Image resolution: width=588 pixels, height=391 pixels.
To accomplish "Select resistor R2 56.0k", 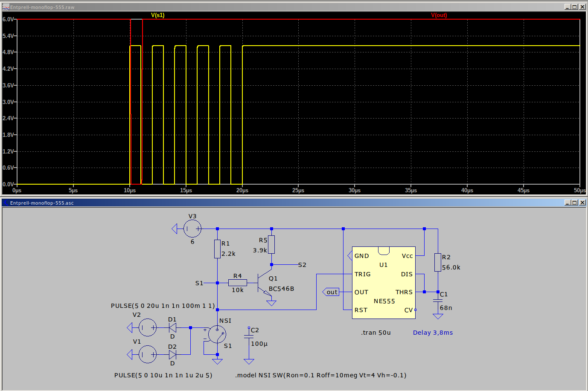I will [438, 262].
